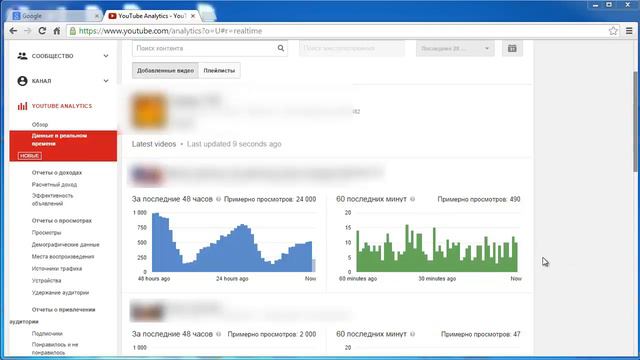Click the YouTube Analytics bar chart icon
This screenshot has width=640, height=360.
click(x=22, y=106)
